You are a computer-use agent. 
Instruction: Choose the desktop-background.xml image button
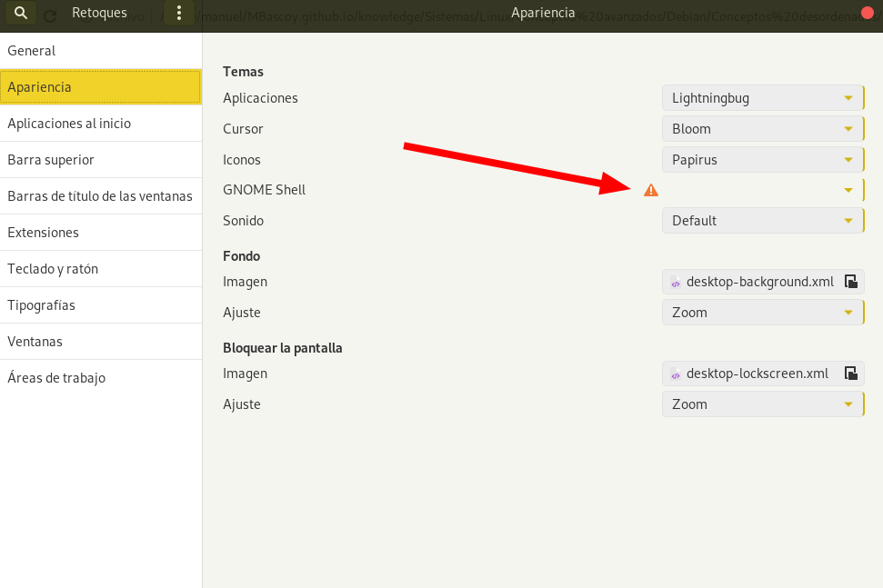pos(759,282)
